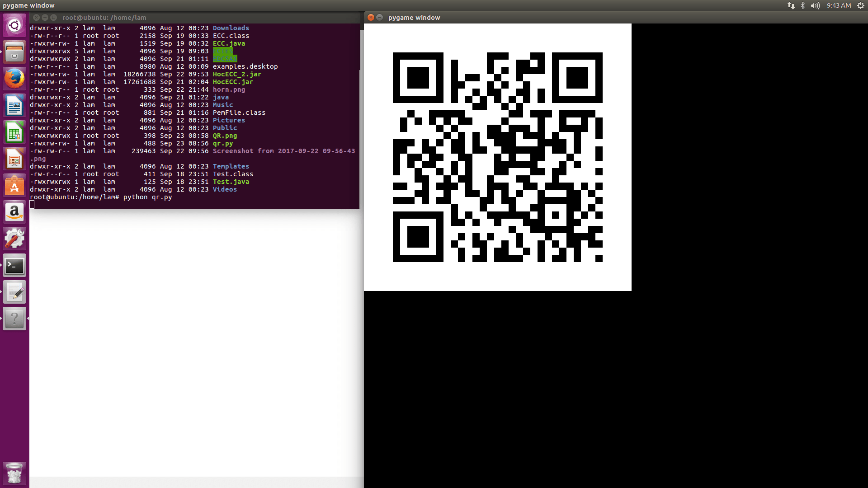
Task: Open the network indicator menu
Action: click(x=791, y=5)
